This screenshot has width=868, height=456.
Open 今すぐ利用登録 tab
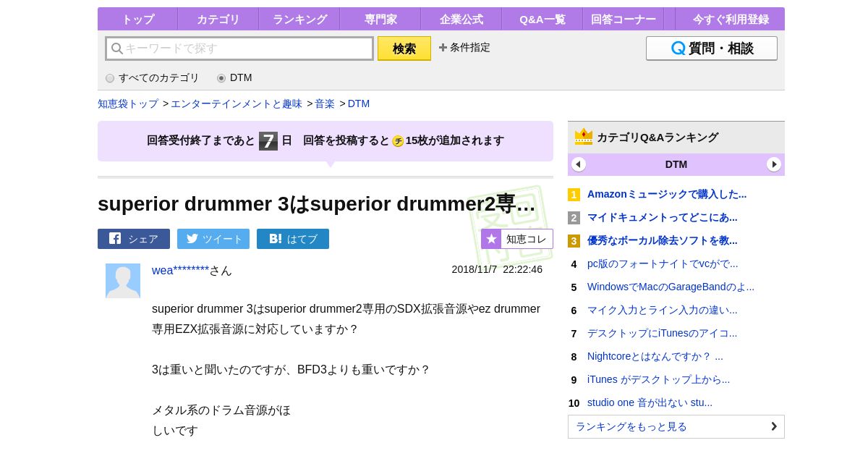coord(731,20)
